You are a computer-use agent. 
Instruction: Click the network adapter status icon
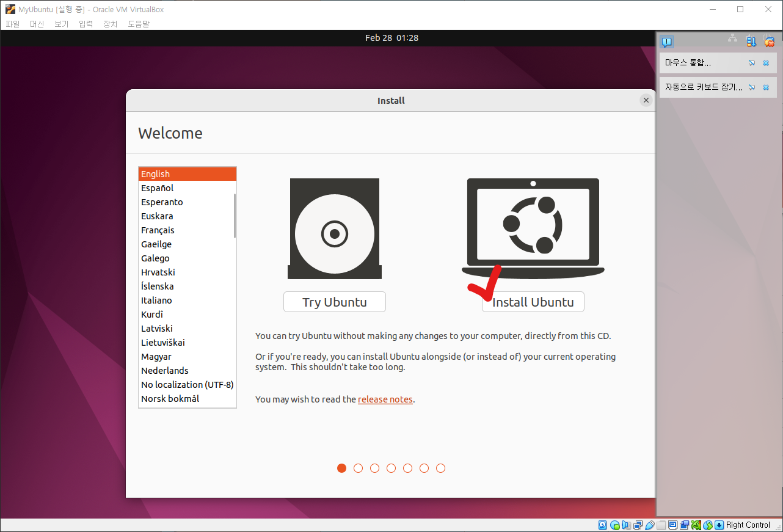638,525
